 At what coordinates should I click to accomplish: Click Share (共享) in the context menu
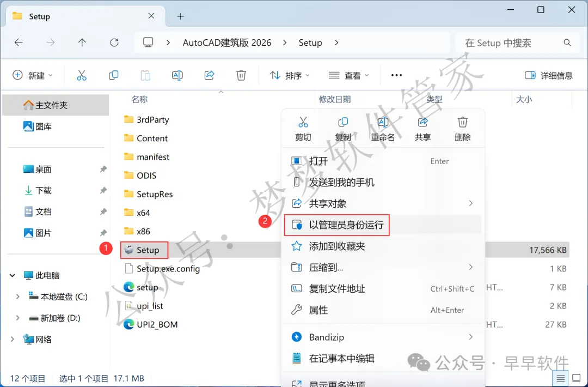point(422,129)
